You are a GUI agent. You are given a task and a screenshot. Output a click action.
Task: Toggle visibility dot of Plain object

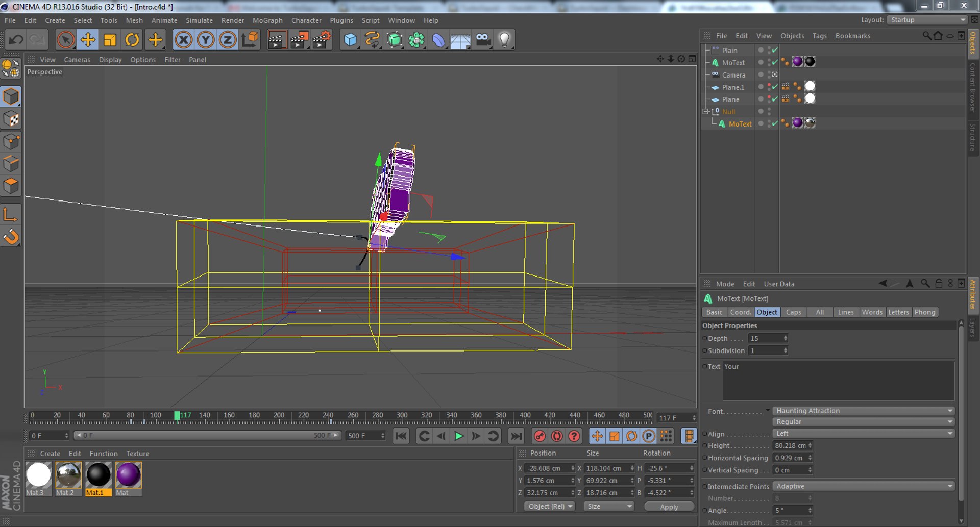click(x=761, y=50)
